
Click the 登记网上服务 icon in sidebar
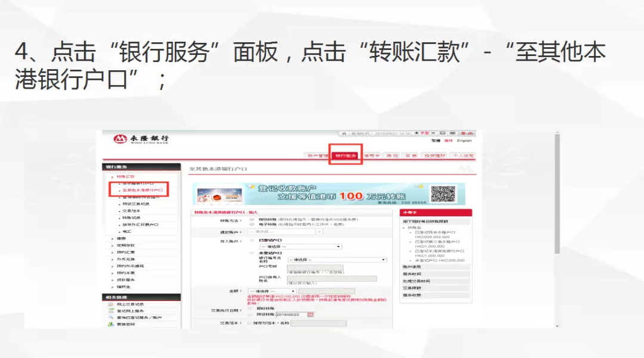[110, 312]
